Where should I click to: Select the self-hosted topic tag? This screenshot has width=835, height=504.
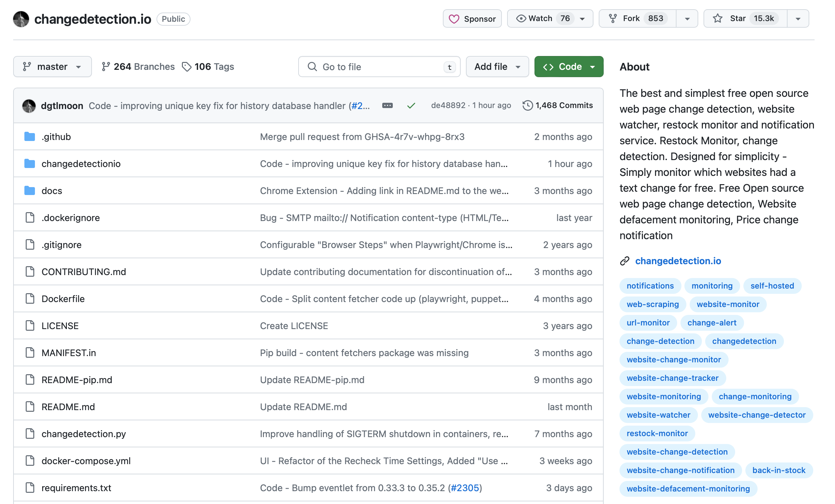tap(772, 286)
